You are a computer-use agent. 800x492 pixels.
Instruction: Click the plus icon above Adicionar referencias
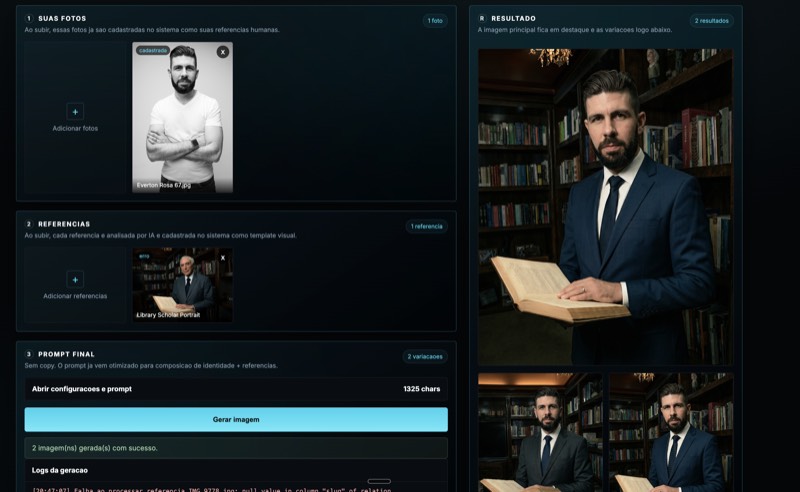pos(75,279)
